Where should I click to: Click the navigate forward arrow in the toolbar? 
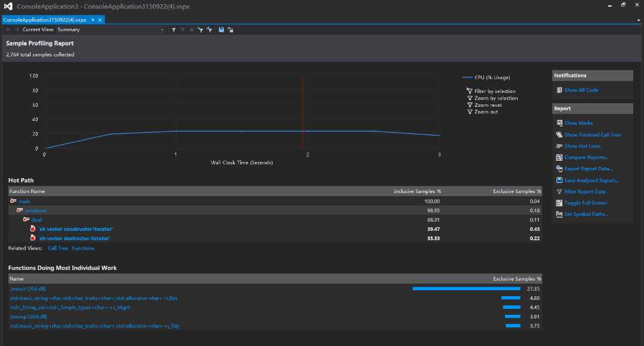[17, 29]
